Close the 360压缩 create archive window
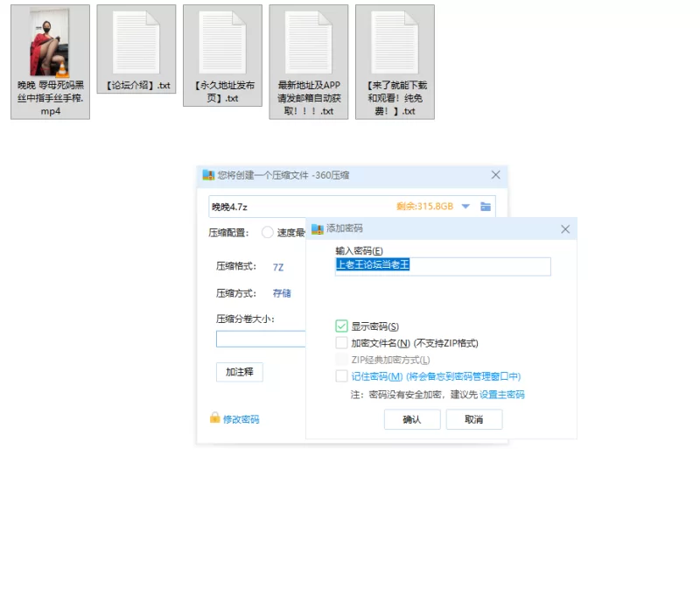700x596 pixels. tap(495, 175)
